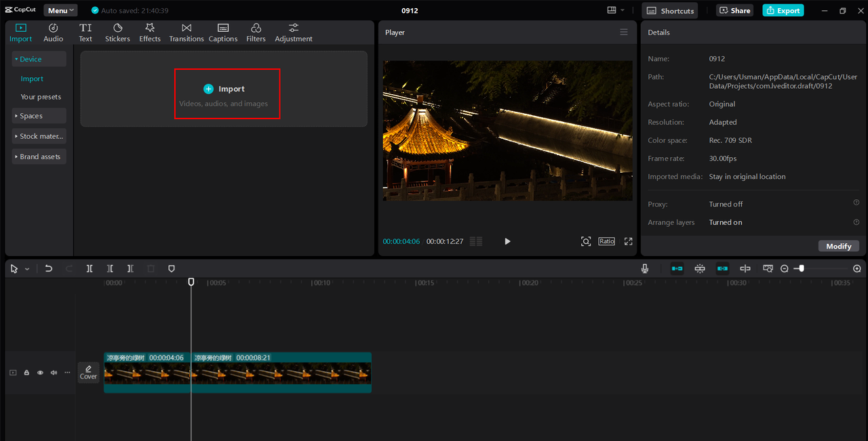Click the zoom-to-fit preview icon

(586, 241)
